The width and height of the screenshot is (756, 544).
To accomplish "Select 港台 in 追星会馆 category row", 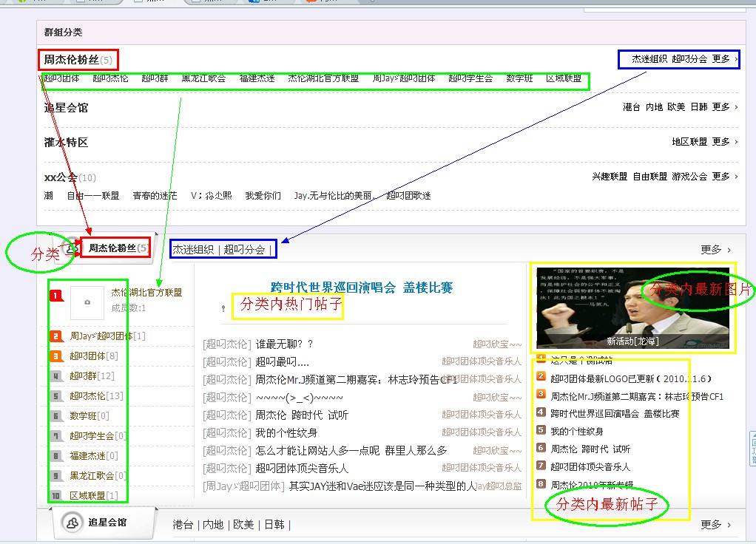I will pyautogui.click(x=631, y=107).
